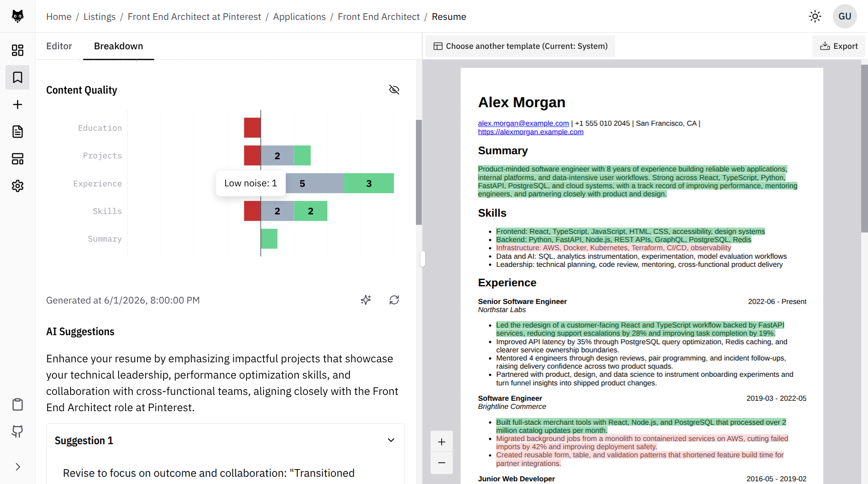Open the templates layout icon in sidebar

coord(17,159)
